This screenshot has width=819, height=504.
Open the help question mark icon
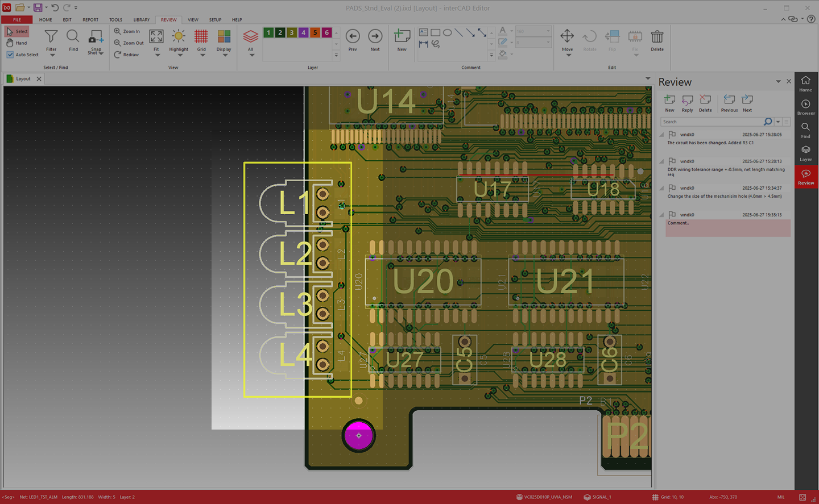pyautogui.click(x=812, y=19)
